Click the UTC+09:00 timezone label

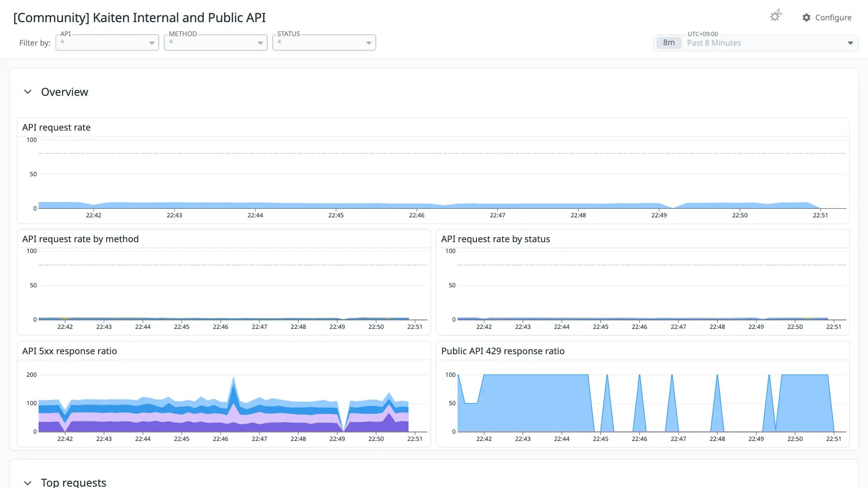pos(703,34)
